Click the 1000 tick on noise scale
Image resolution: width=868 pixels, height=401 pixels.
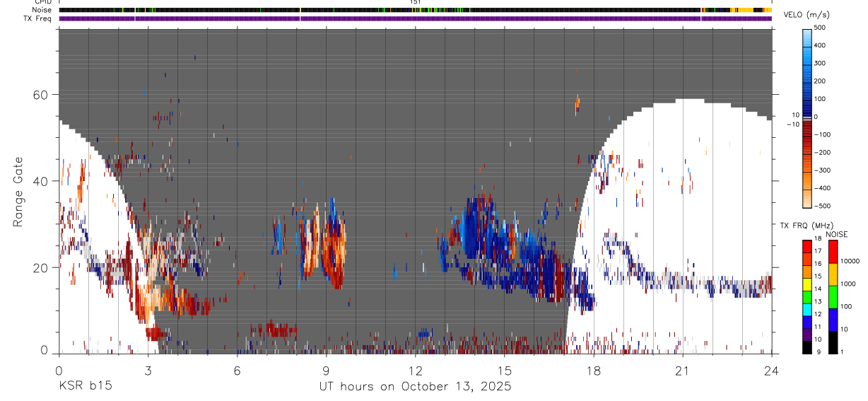[849, 284]
